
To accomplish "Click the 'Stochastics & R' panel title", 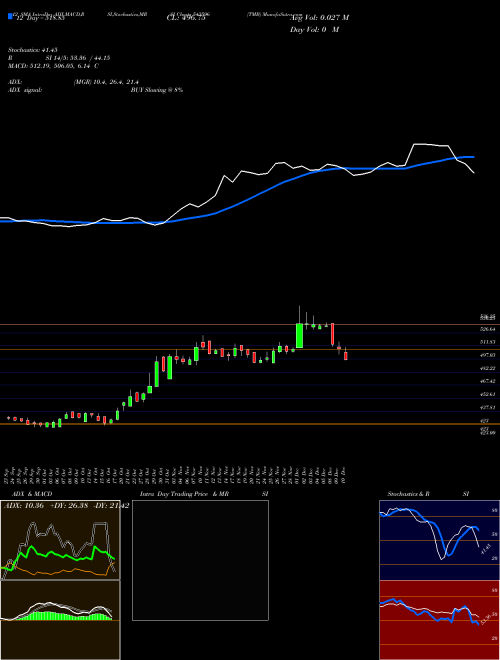I will pos(409,494).
